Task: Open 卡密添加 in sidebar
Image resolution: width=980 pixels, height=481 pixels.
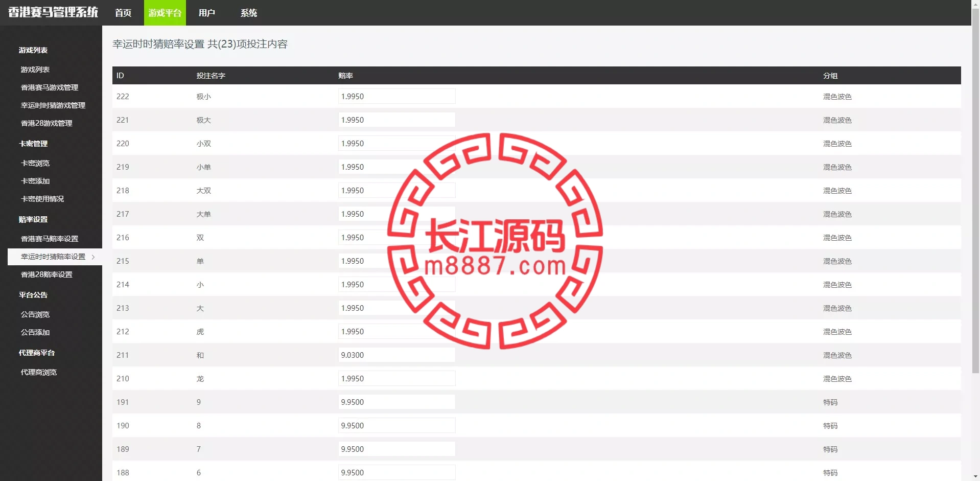Action: click(35, 181)
